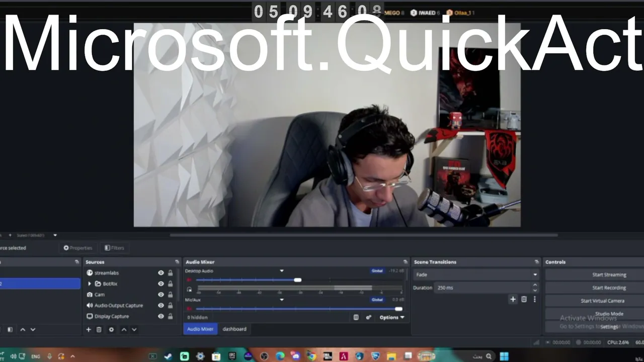Click Start Virtual Camera
This screenshot has height=362, width=644.
595,301
